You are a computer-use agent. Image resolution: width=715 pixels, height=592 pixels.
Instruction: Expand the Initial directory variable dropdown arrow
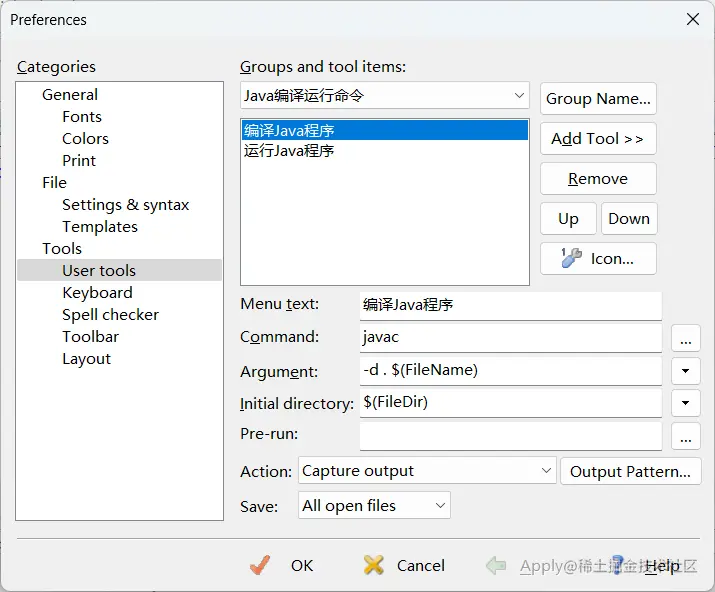coord(685,403)
